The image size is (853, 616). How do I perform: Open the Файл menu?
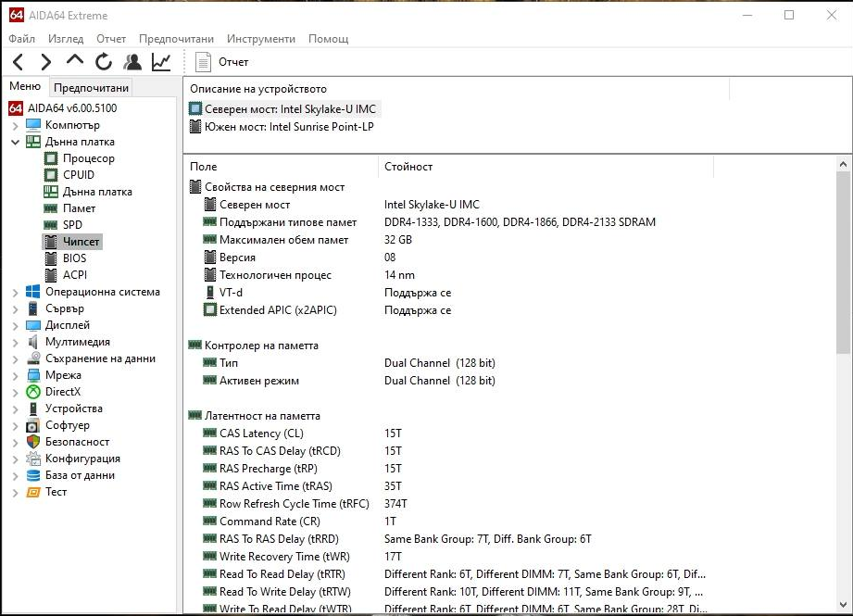pyautogui.click(x=21, y=39)
